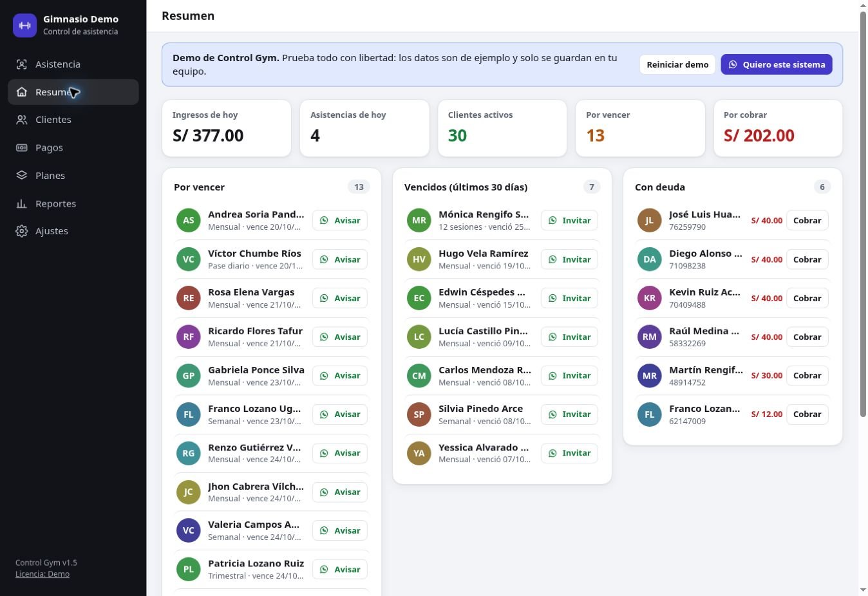The width and height of the screenshot is (868, 596).
Task: Click the name Carlos Mendoza in Vencidos
Action: (485, 370)
